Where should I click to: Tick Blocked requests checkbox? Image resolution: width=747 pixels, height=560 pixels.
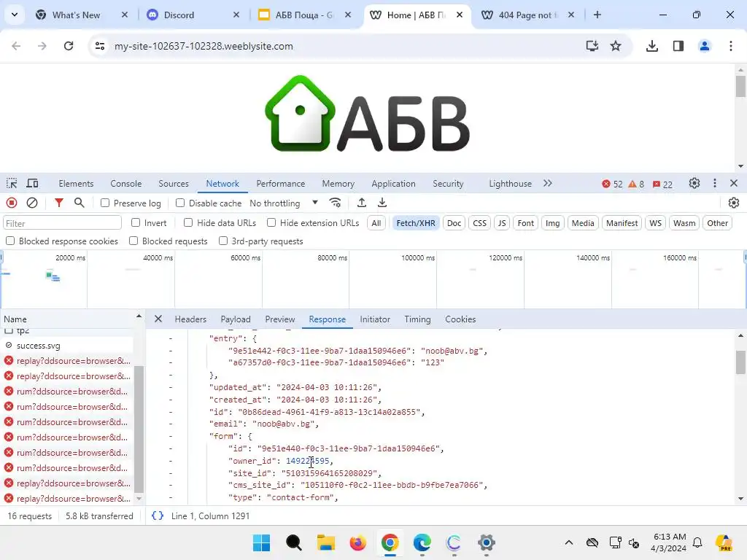point(133,241)
